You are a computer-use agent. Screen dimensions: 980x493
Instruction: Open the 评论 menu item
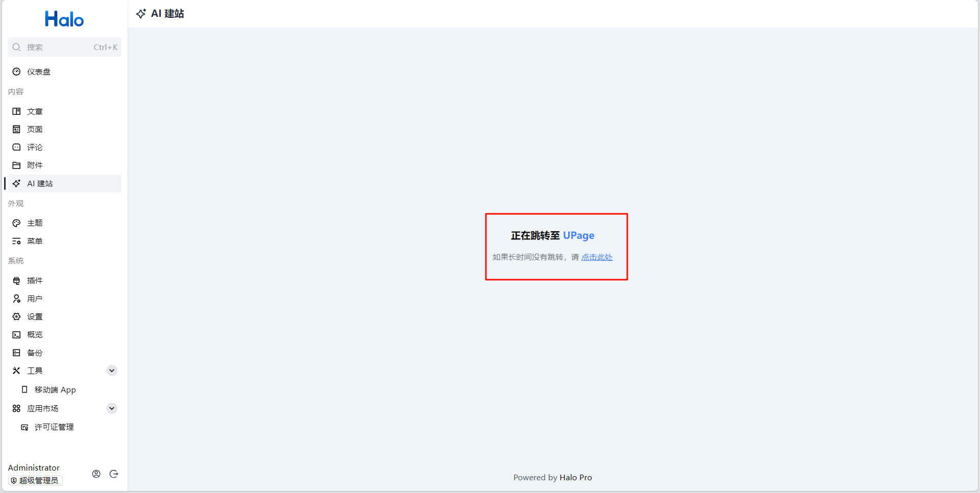click(x=65, y=147)
